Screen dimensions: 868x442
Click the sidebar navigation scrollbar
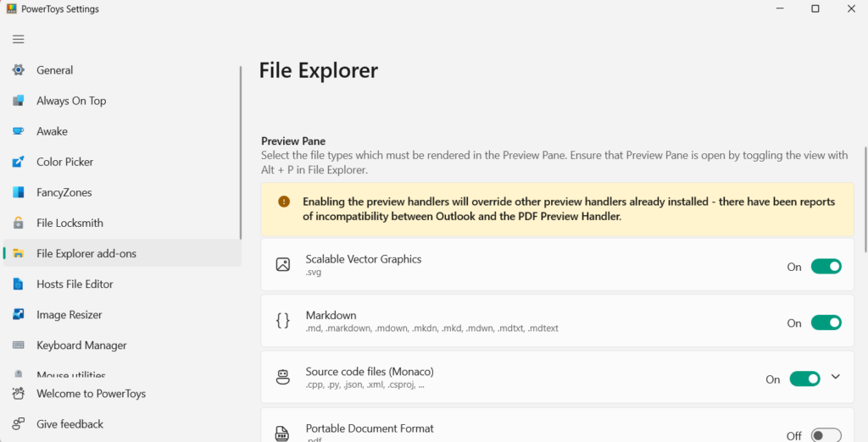(241, 152)
